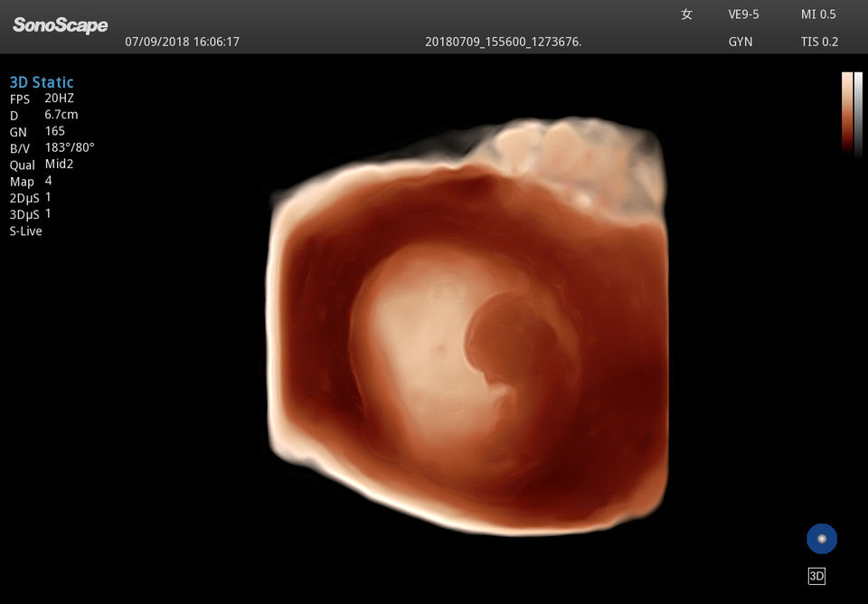Click the 'FPS' parameter label
This screenshot has height=604, width=868.
[19, 99]
